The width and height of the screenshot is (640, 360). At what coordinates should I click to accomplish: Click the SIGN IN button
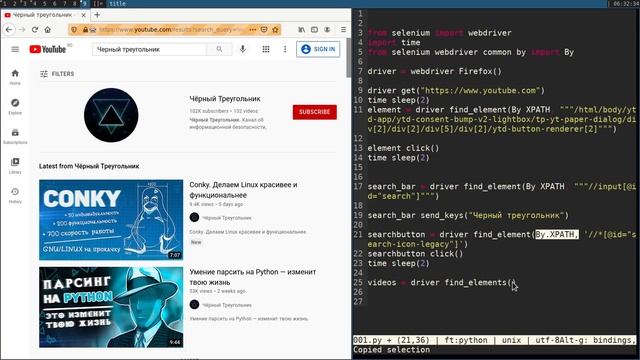coord(318,49)
